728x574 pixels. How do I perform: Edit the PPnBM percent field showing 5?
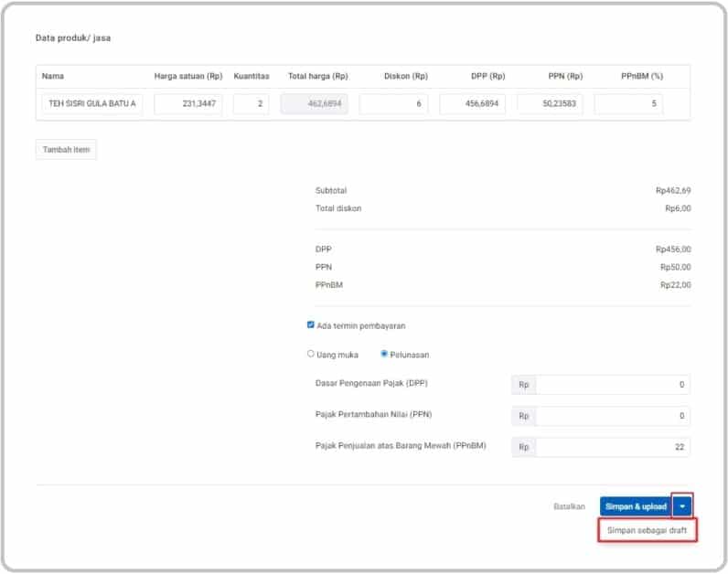pos(628,104)
